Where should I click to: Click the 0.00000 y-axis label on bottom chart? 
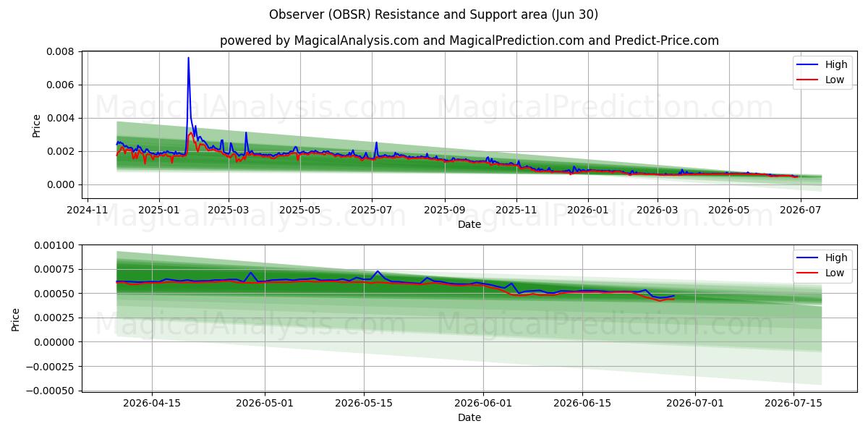[54, 341]
